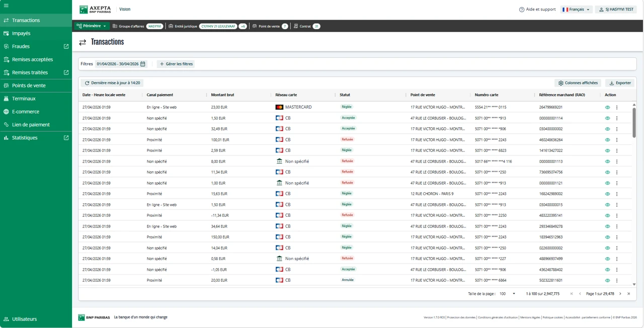Open the Fraudes external link icon
The image size is (644, 328).
pyautogui.click(x=66, y=46)
